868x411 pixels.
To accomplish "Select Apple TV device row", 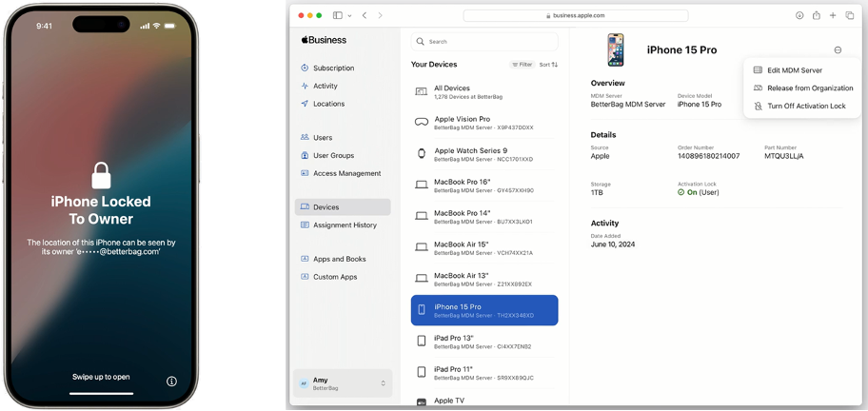I will [484, 401].
